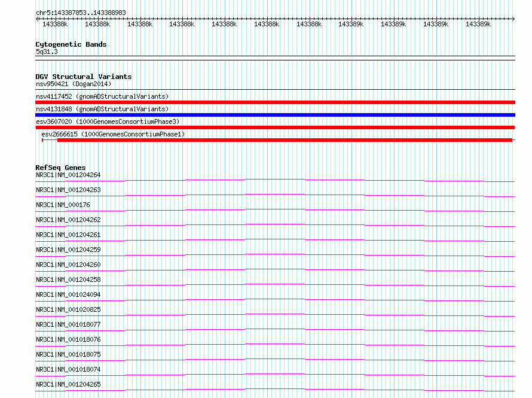
Task: Open transcript NR3C1|NM_001018076
Action: point(68,339)
